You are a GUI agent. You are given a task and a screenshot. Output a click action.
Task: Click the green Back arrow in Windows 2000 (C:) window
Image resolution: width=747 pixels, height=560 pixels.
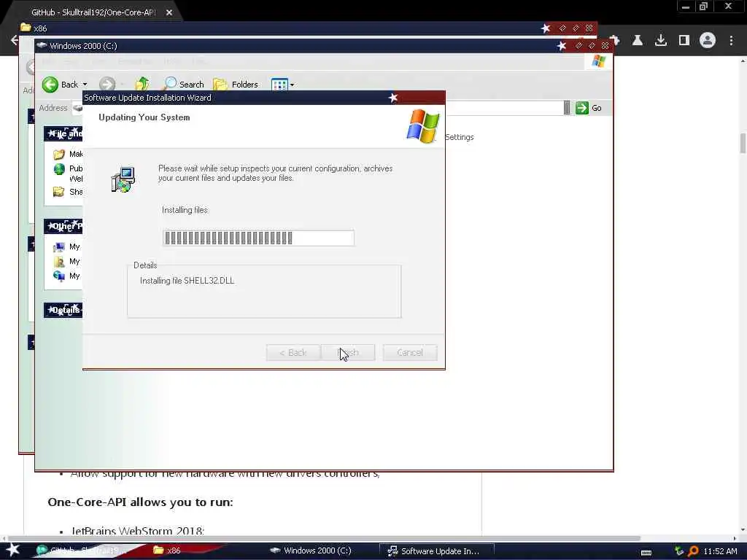pyautogui.click(x=50, y=85)
